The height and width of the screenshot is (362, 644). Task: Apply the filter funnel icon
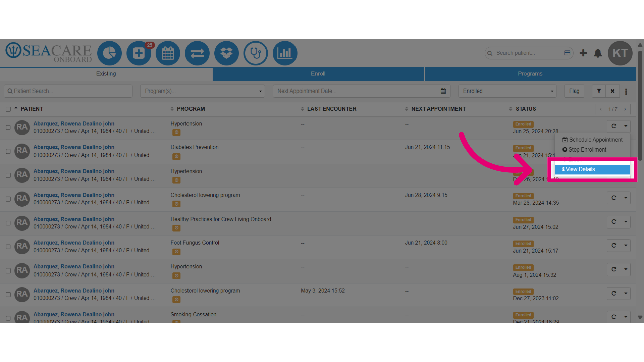click(599, 91)
